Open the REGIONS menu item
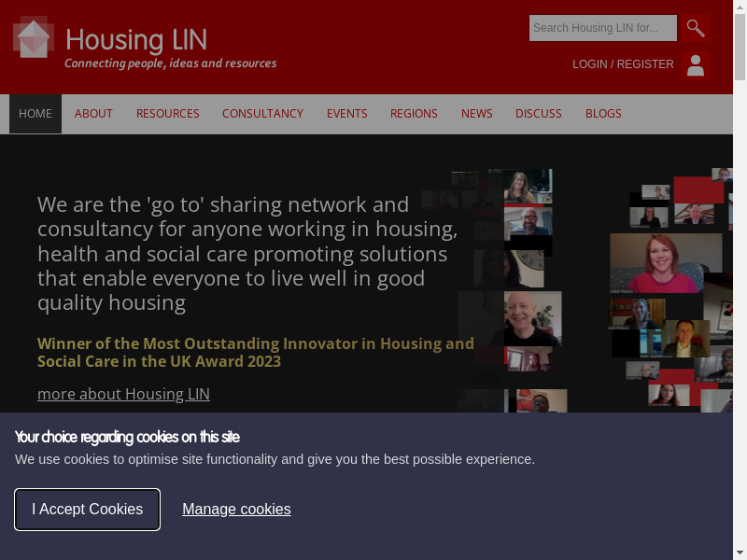747x560 pixels. [x=414, y=114]
